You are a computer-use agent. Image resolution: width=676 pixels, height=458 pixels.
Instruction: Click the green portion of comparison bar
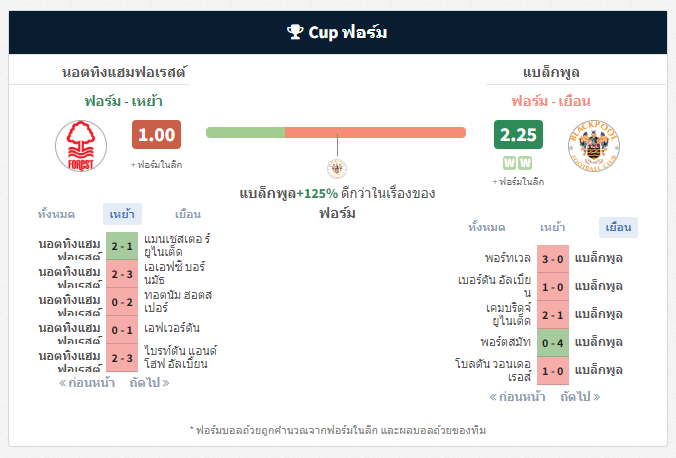click(x=245, y=132)
